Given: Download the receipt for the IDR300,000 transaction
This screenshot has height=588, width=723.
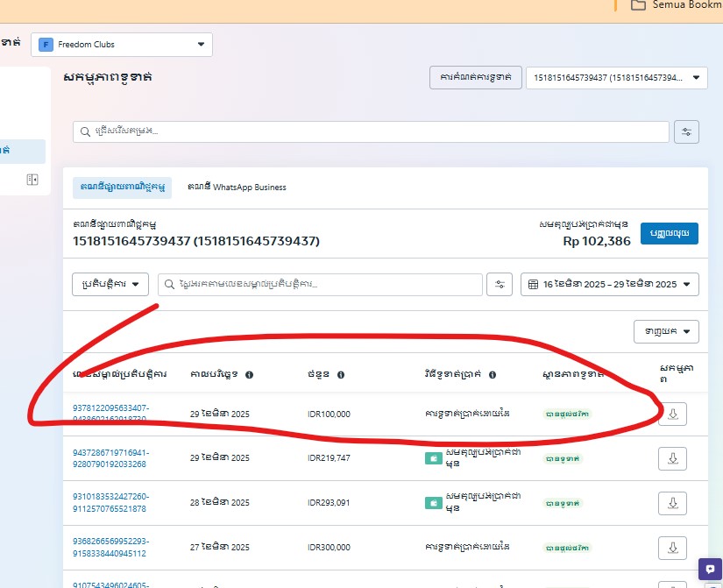Looking at the screenshot, I should click(672, 548).
